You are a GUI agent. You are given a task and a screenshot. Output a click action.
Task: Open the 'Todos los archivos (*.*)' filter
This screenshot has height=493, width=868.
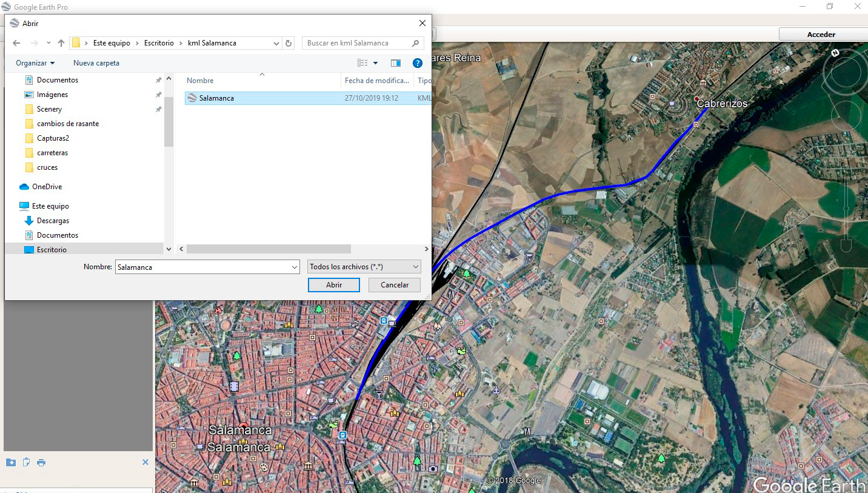[364, 267]
